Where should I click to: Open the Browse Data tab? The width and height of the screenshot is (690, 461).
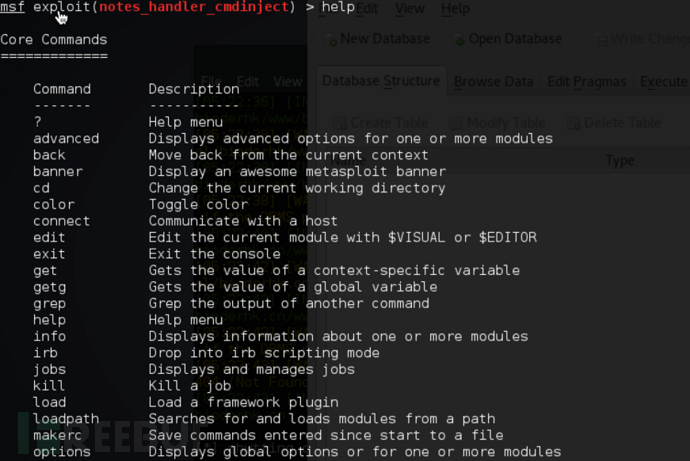coord(493,82)
